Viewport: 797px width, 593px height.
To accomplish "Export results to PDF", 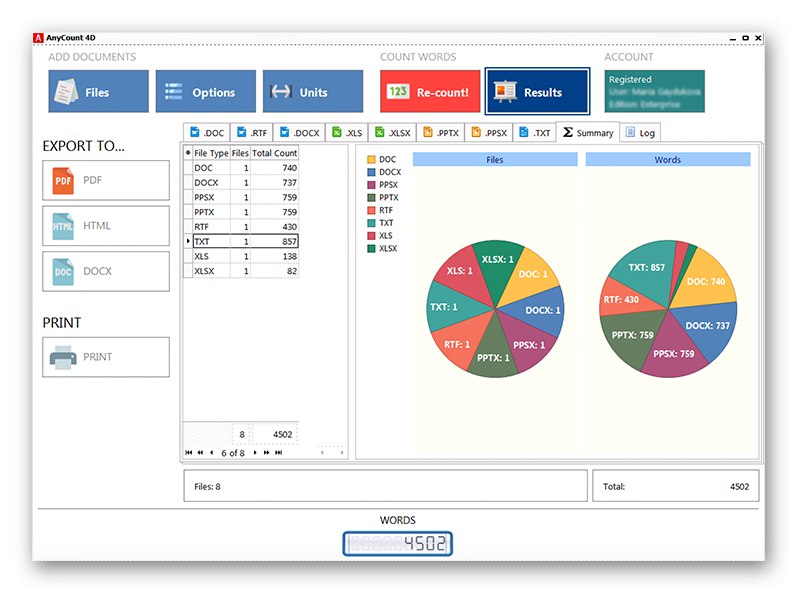I will click(106, 180).
